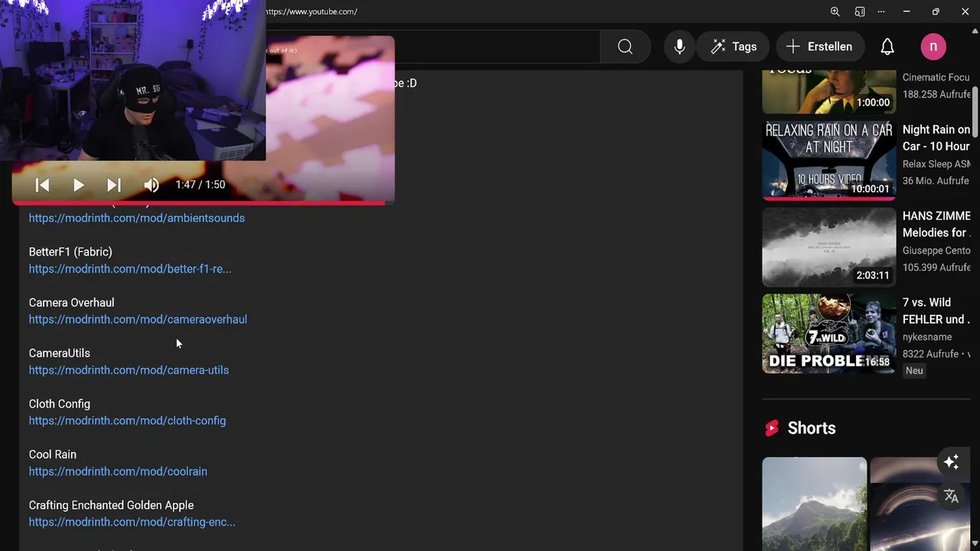Image resolution: width=980 pixels, height=551 pixels.
Task: Open the Relax Sleep ASMR channel name
Action: click(x=936, y=164)
